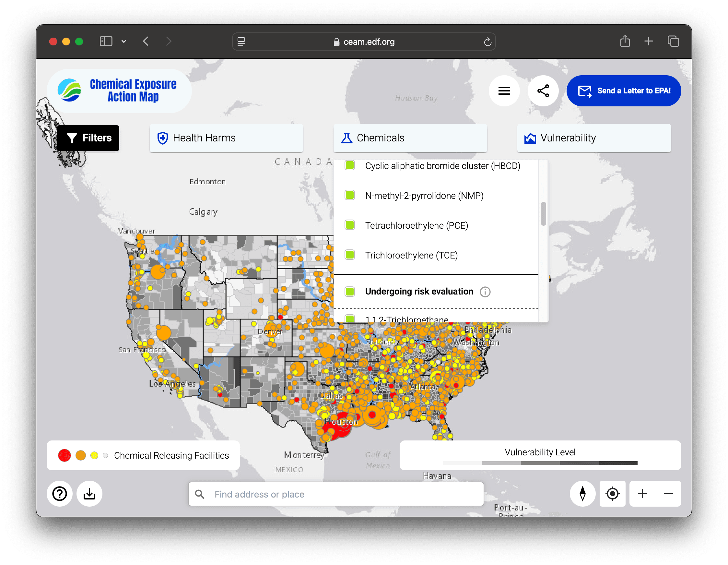This screenshot has width=728, height=565.
Task: Click the envelope icon in Send a Letter button
Action: pyautogui.click(x=585, y=91)
